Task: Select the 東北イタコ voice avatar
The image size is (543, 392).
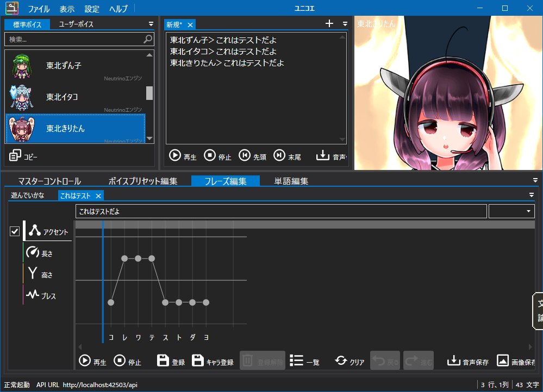Action: [22, 97]
